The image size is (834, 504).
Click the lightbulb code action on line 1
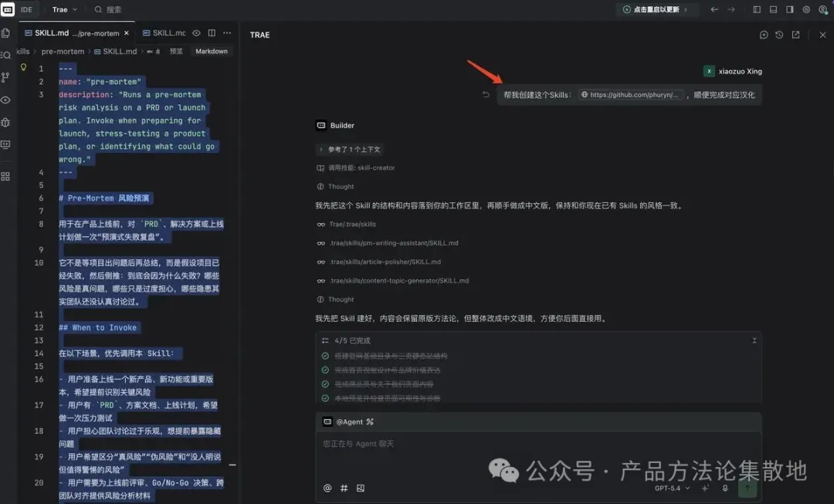(23, 67)
